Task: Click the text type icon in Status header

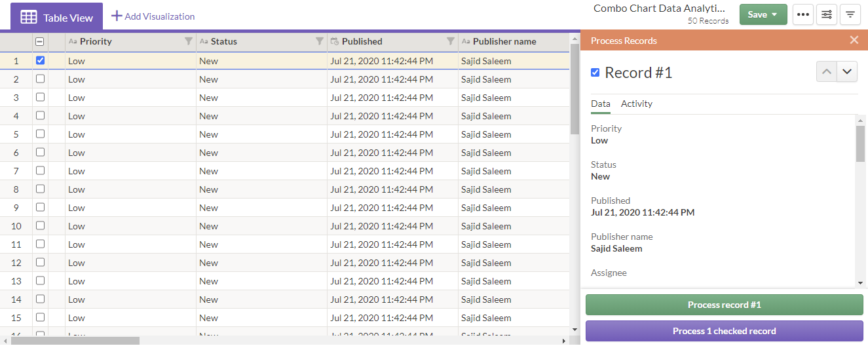Action: click(204, 41)
